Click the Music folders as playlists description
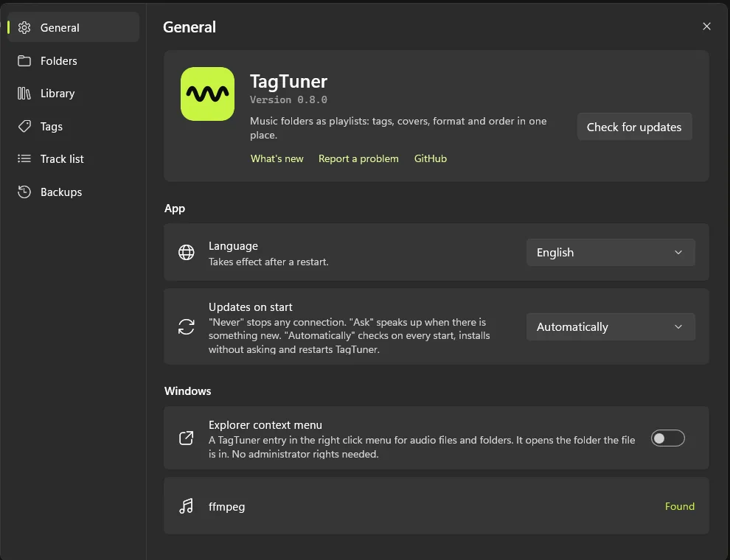Image resolution: width=730 pixels, height=560 pixels. 398,128
